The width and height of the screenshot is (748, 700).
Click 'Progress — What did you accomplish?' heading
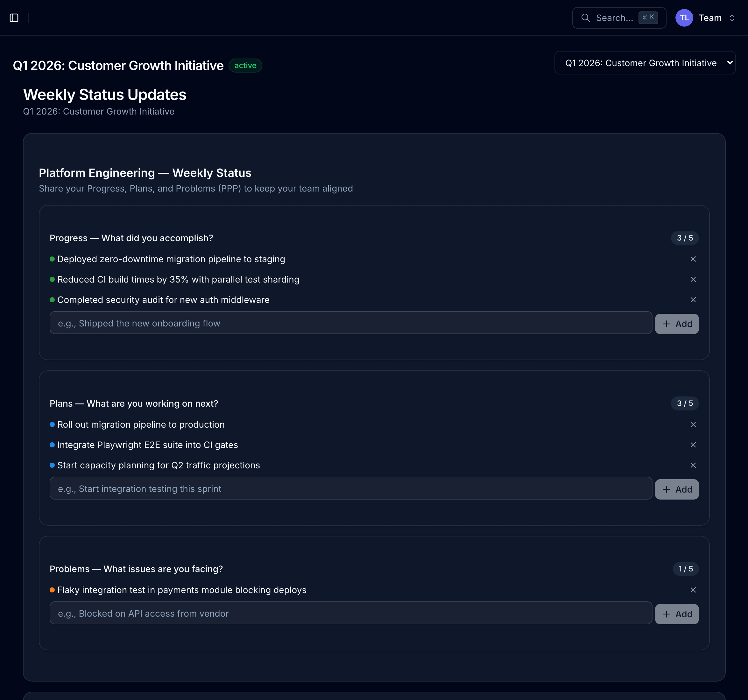pos(131,238)
